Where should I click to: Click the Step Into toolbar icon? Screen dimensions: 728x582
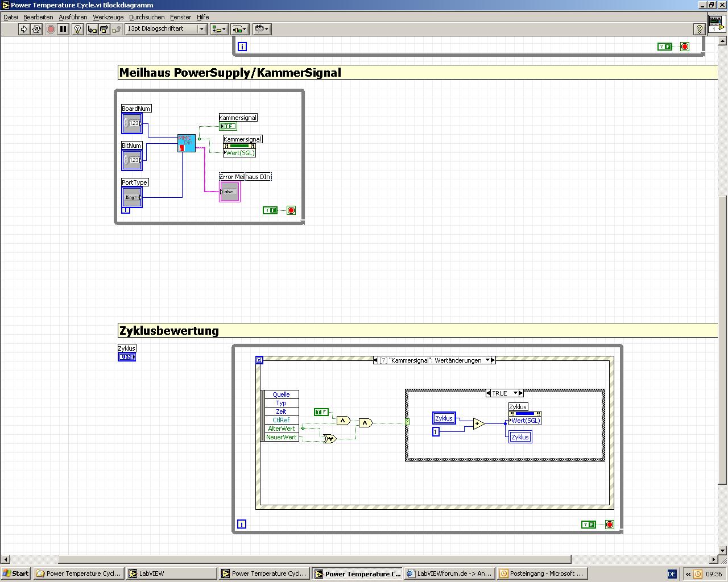tap(92, 29)
